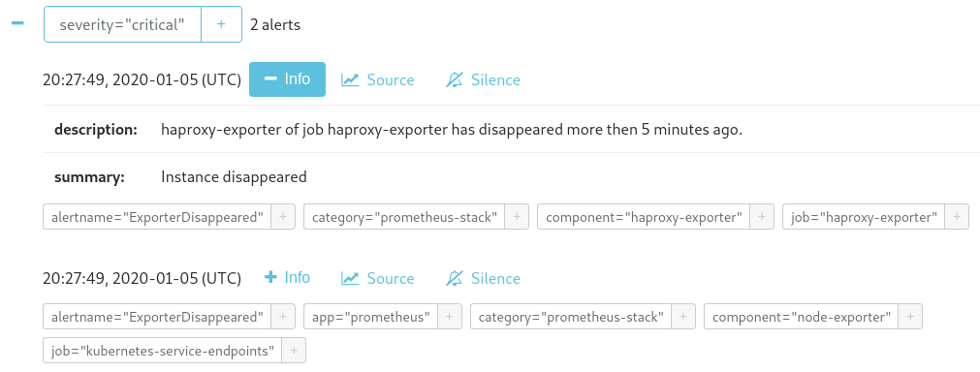Open Source graph of haproxy-exporter alert
The width and height of the screenshot is (980, 372).
(377, 79)
